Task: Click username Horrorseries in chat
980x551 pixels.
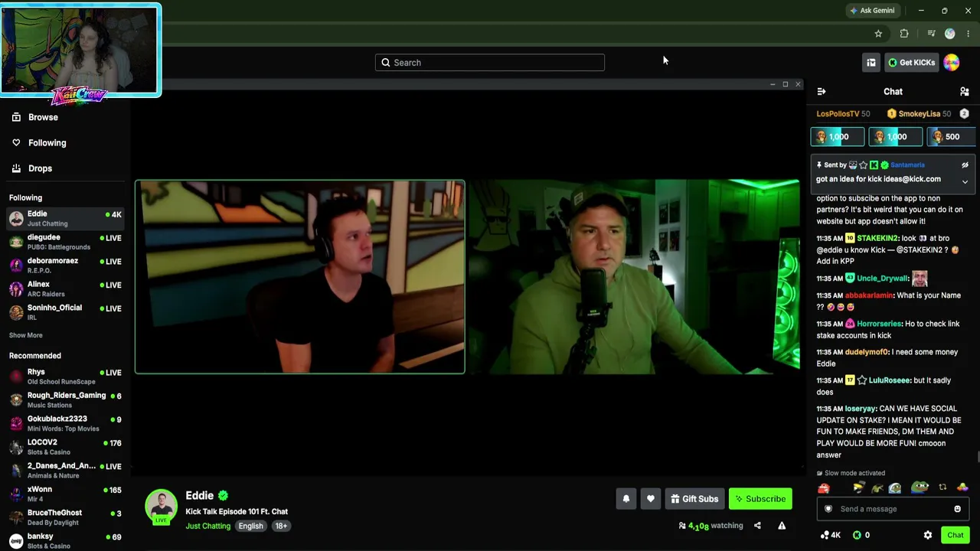Action: pos(879,324)
